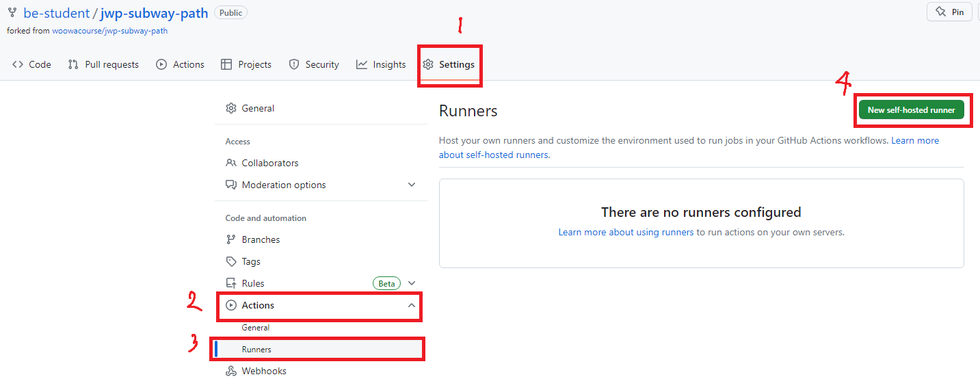Image resolution: width=980 pixels, height=379 pixels.
Task: Select General under Actions section
Action: tap(321, 328)
